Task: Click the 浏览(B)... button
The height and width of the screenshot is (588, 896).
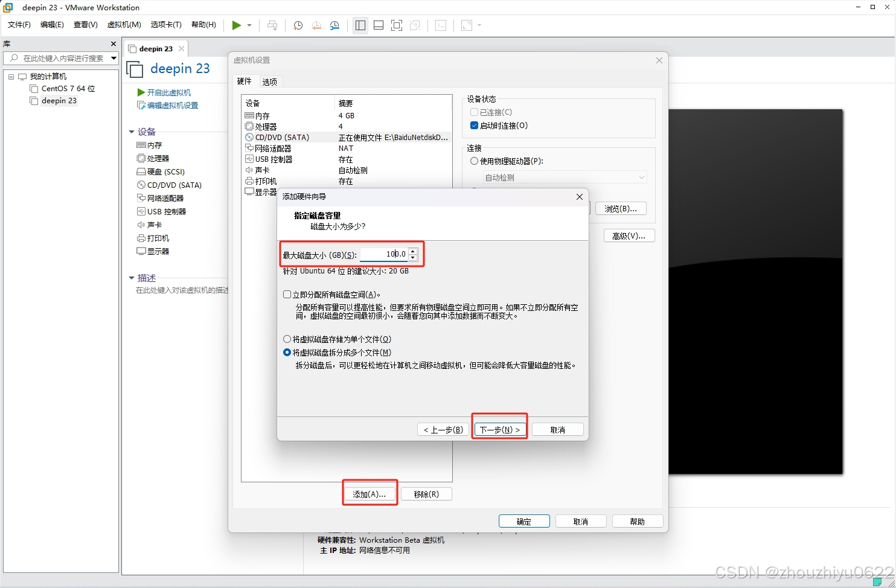Action: pyautogui.click(x=621, y=208)
